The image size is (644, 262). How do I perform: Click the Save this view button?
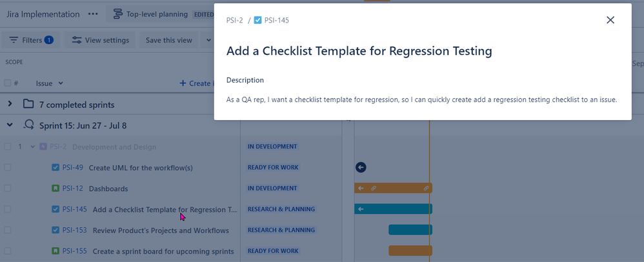[x=169, y=40]
